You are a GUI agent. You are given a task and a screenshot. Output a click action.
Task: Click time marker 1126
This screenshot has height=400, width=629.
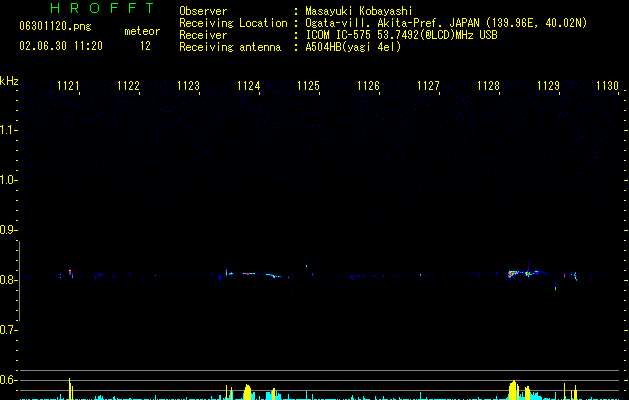[x=368, y=86]
